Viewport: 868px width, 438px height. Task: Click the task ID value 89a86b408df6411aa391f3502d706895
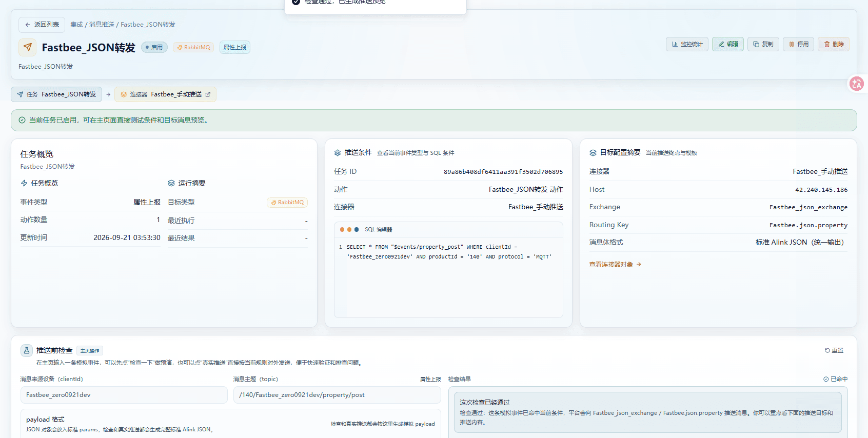tap(503, 172)
